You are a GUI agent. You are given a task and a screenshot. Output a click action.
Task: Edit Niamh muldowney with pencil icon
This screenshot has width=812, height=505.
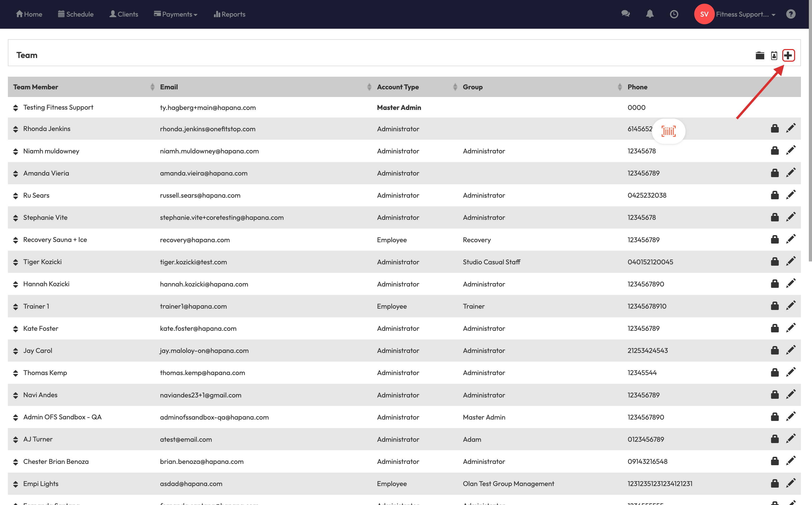click(x=791, y=151)
